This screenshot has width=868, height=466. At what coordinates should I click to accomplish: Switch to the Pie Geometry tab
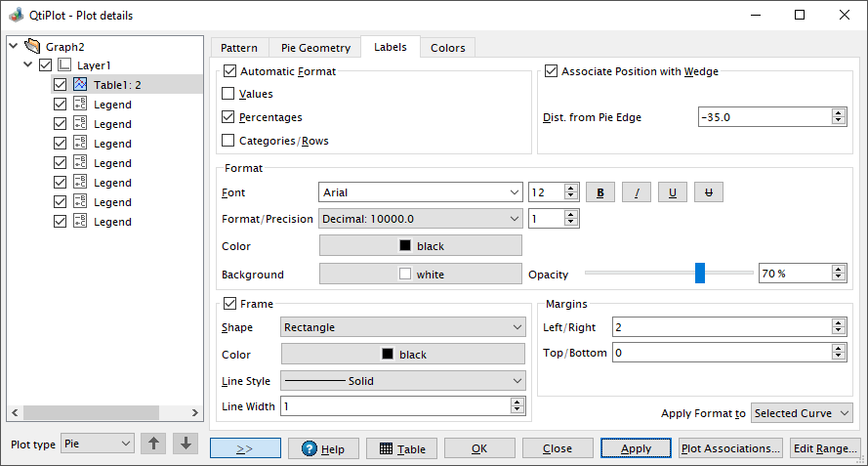315,48
